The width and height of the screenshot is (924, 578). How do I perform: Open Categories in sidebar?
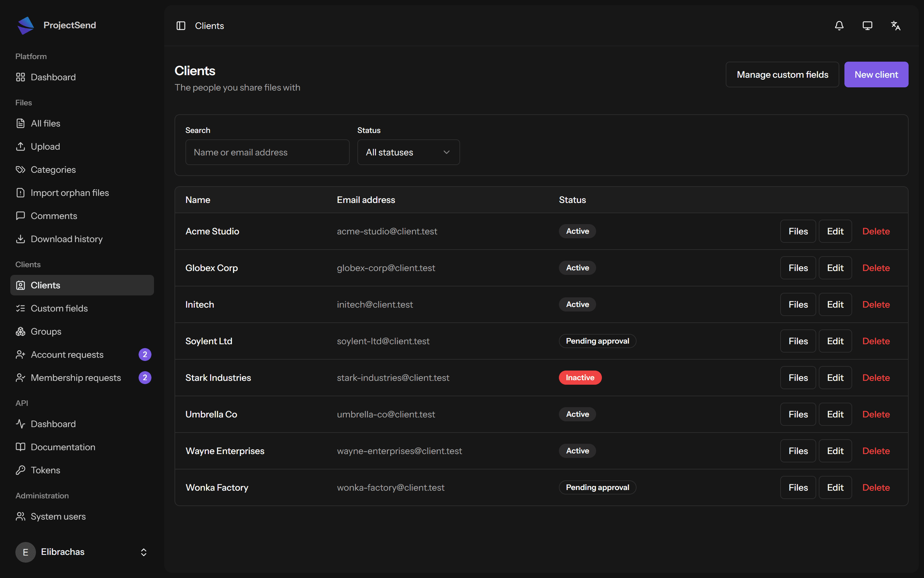(82, 170)
